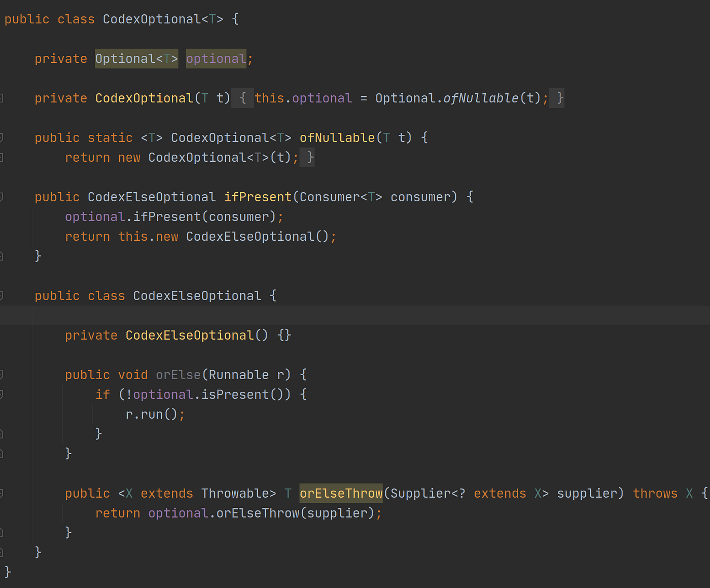Click the gutter icon next to the ofNullable method declaration
This screenshot has width=710, height=588.
(3, 137)
